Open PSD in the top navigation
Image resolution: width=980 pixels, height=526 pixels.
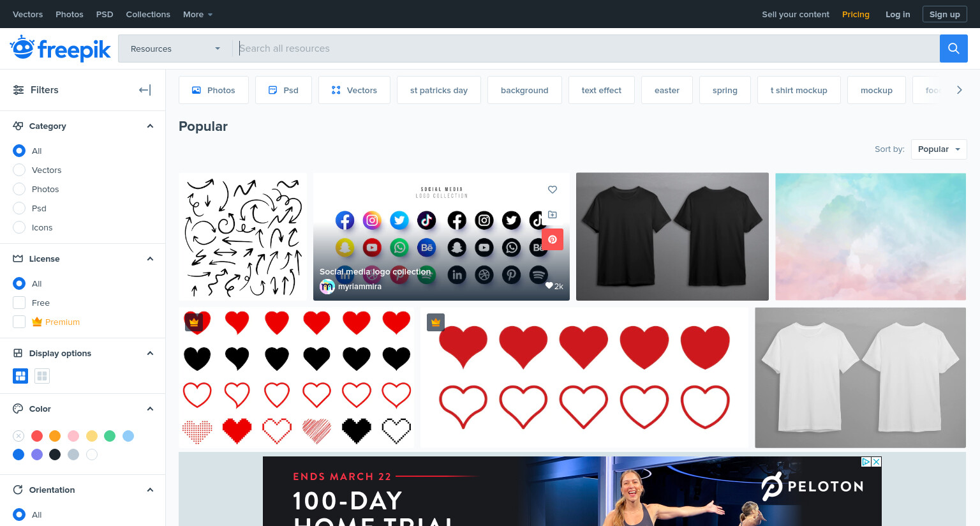coord(105,14)
